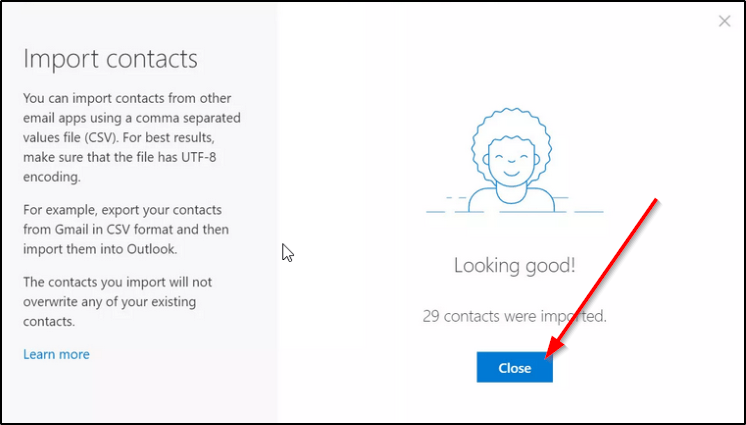Click the paragraph about not overwriting existing contacts
Screen dimensions: 746x425
tap(118, 302)
